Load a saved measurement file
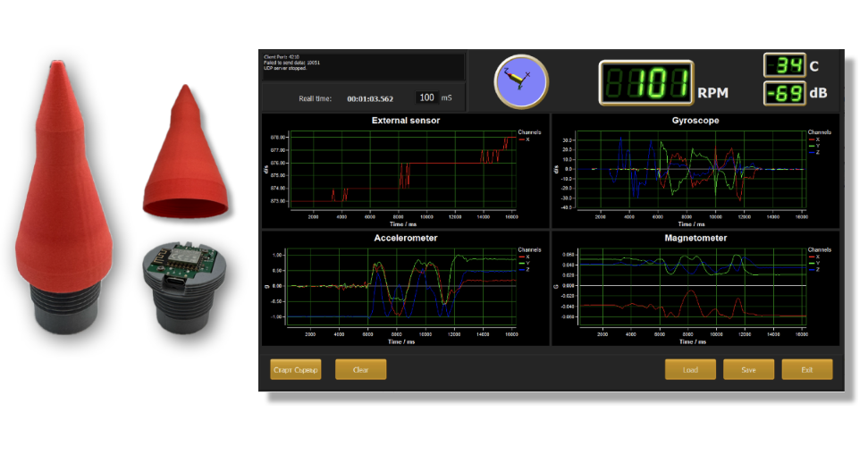 [690, 369]
